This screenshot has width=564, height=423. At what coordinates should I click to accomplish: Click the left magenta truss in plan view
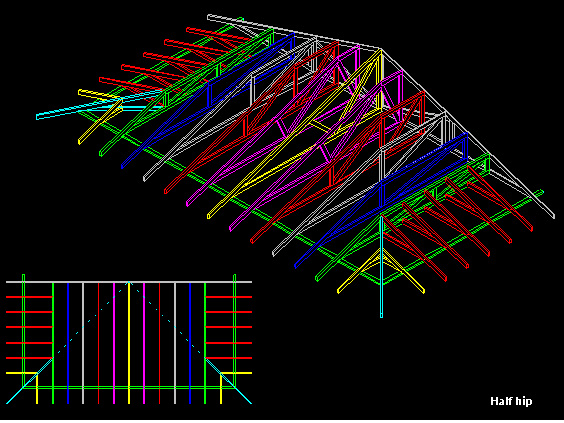(x=114, y=343)
